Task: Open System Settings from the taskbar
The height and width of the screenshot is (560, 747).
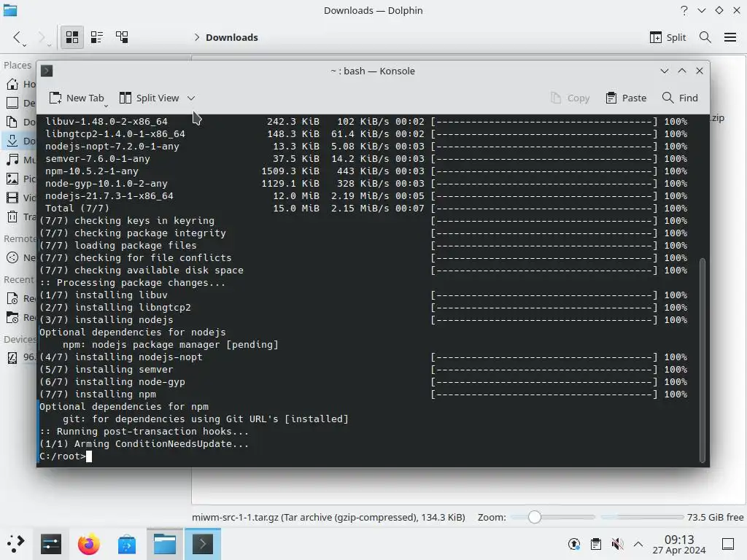Action: pyautogui.click(x=51, y=544)
